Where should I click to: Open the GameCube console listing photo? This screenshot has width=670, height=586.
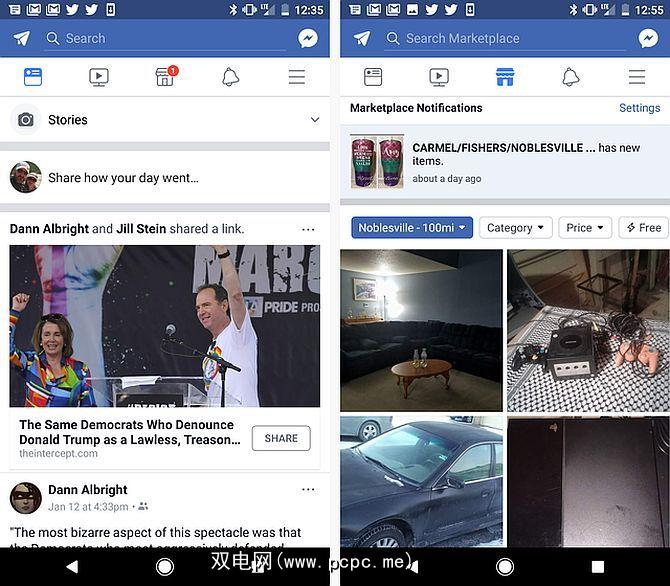(x=588, y=330)
